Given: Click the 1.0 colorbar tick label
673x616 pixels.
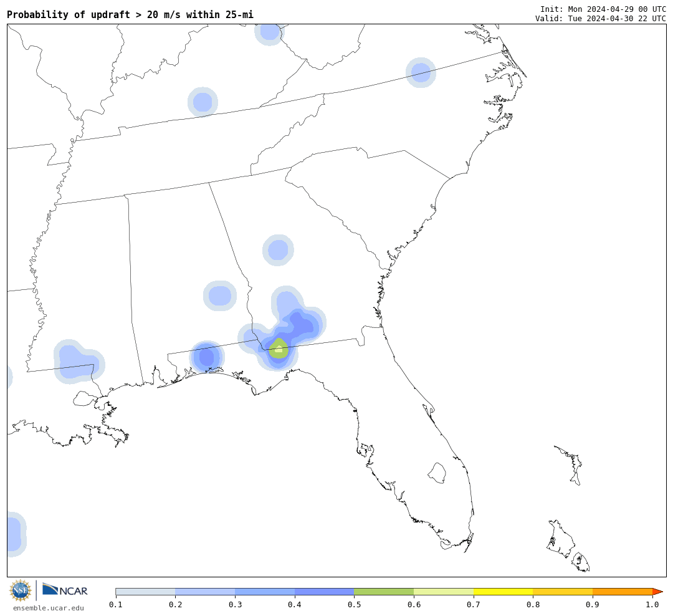Looking at the screenshot, I should (652, 605).
